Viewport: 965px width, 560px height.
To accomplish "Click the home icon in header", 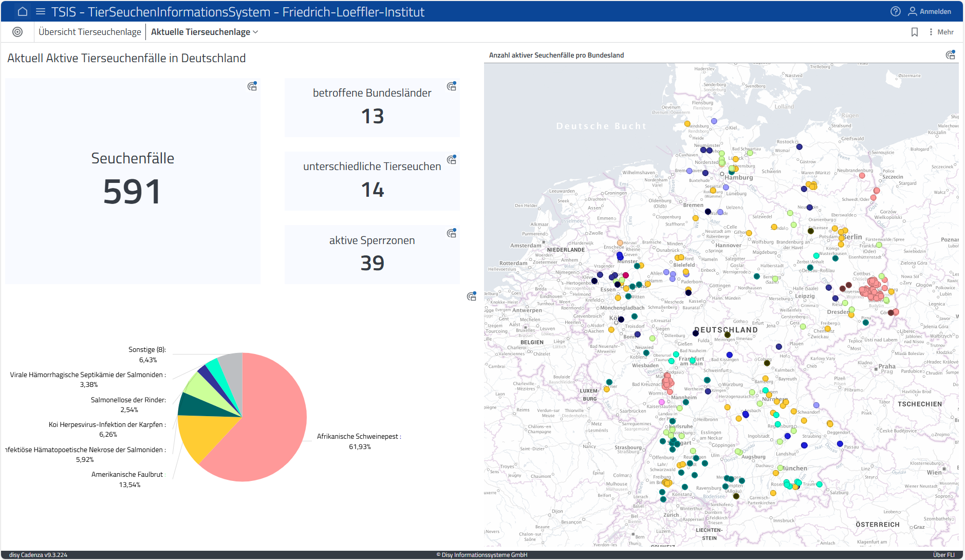I will click(x=23, y=11).
